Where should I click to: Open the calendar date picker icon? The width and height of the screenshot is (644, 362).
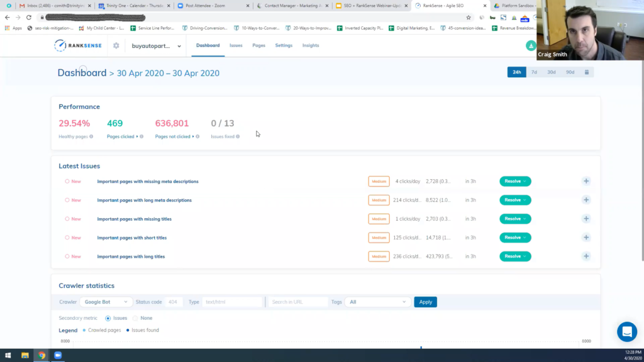coord(587,72)
